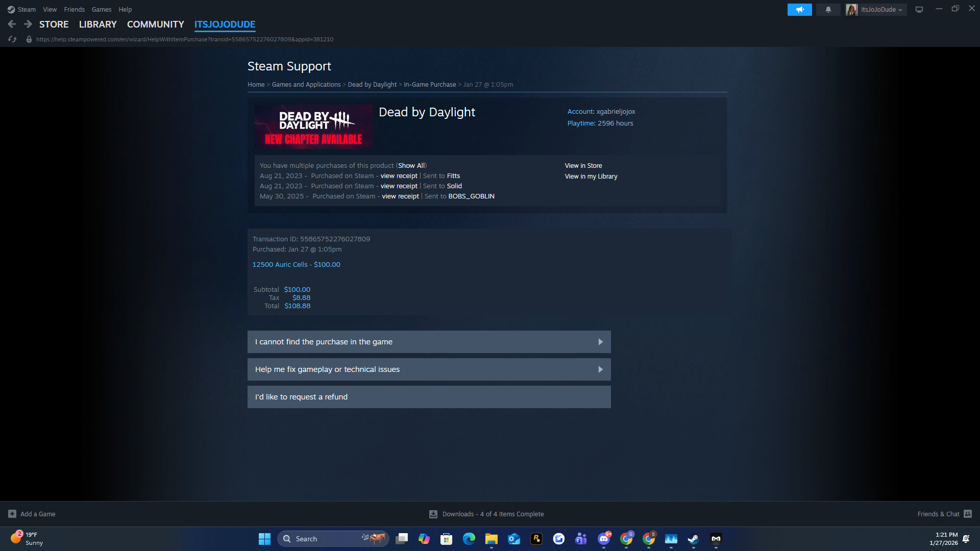The height and width of the screenshot is (551, 980).
Task: Open the Windows Start menu
Action: coord(264,539)
